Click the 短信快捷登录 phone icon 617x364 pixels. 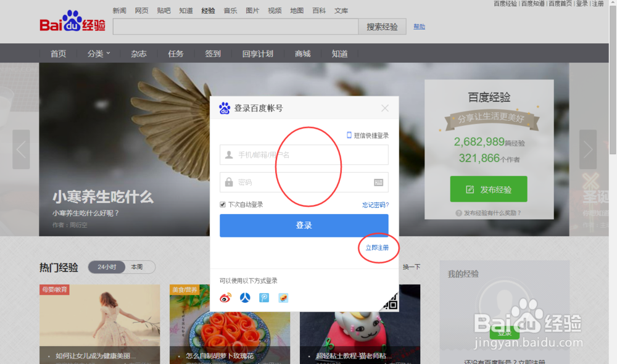(x=349, y=135)
